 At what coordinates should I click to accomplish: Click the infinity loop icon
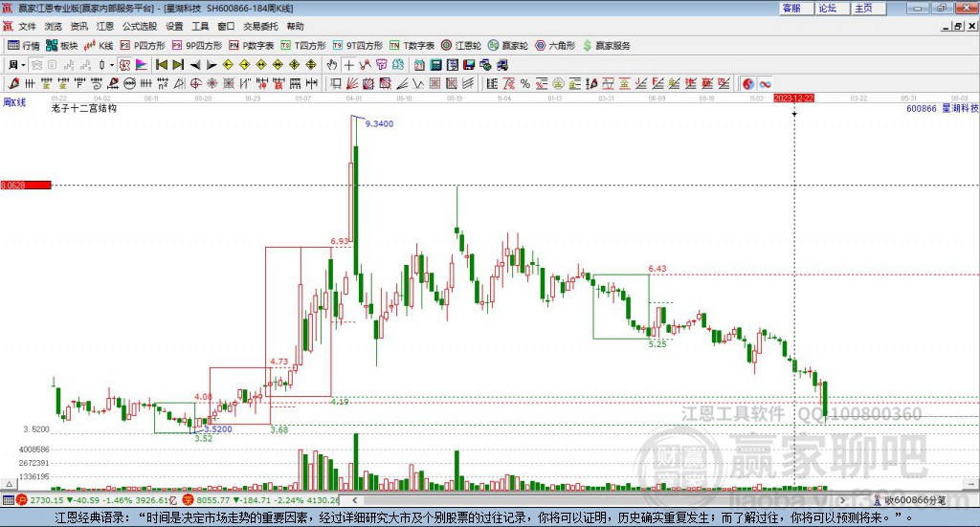pyautogui.click(x=765, y=83)
